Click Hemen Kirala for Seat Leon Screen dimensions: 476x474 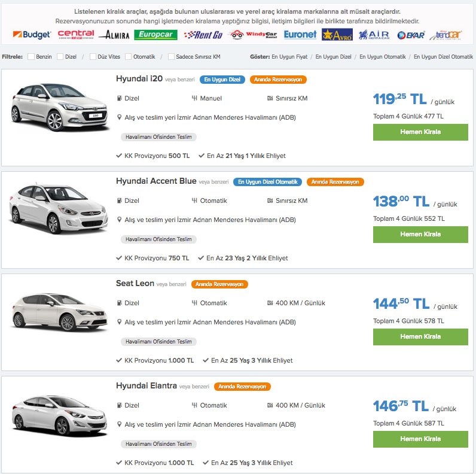click(x=420, y=337)
